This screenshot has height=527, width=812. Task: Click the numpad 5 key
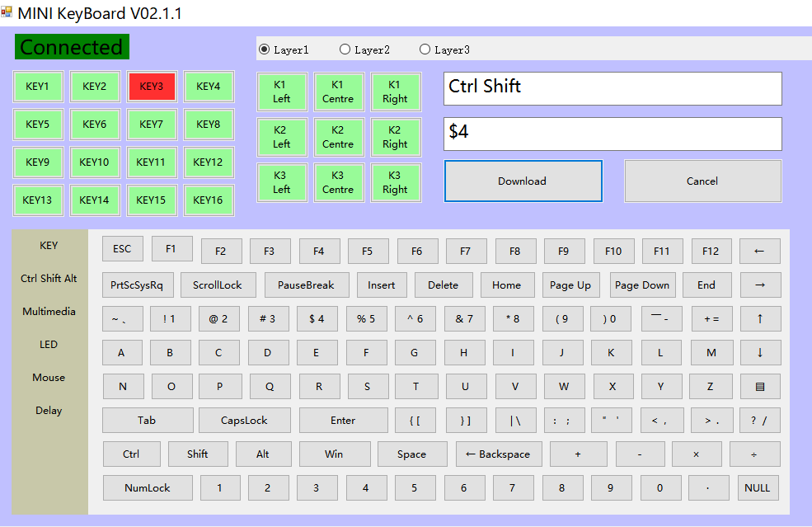coord(415,488)
